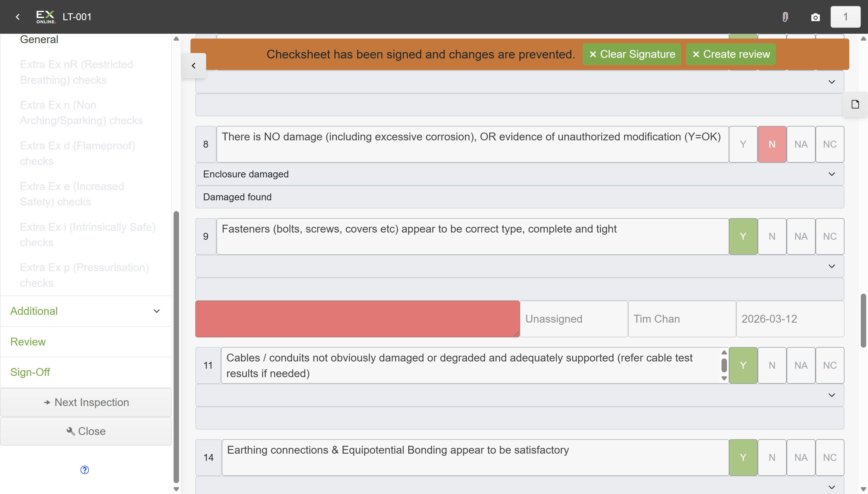This screenshot has height=494, width=868.
Task: Open the Ex Online logo
Action: (x=46, y=17)
